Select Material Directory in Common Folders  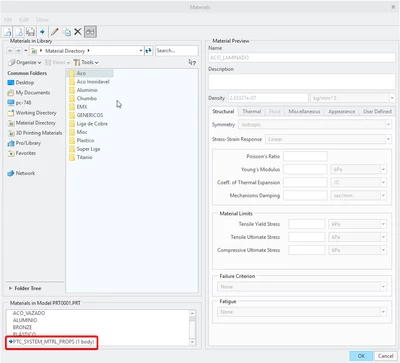point(31,123)
